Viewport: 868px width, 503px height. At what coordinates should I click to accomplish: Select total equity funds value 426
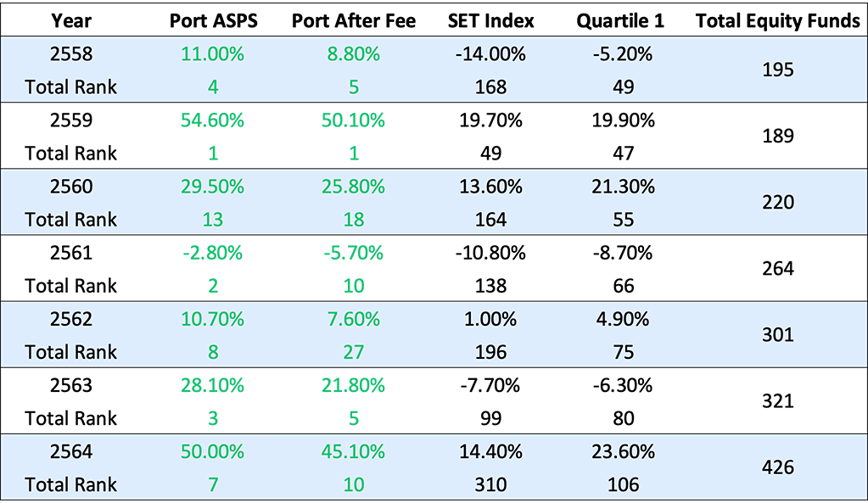778,467
